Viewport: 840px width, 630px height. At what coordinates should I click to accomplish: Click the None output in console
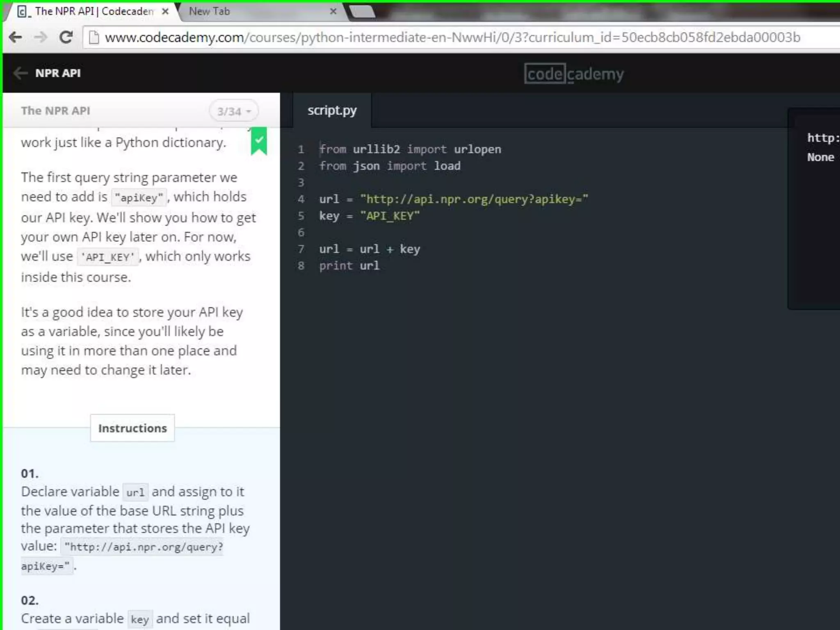pyautogui.click(x=821, y=157)
